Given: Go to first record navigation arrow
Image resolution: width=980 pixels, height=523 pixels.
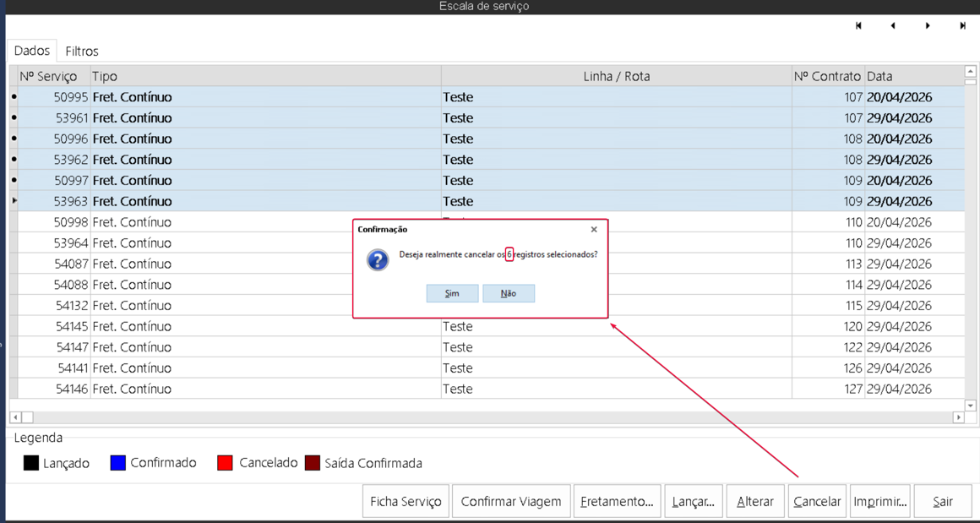Looking at the screenshot, I should click(x=858, y=25).
